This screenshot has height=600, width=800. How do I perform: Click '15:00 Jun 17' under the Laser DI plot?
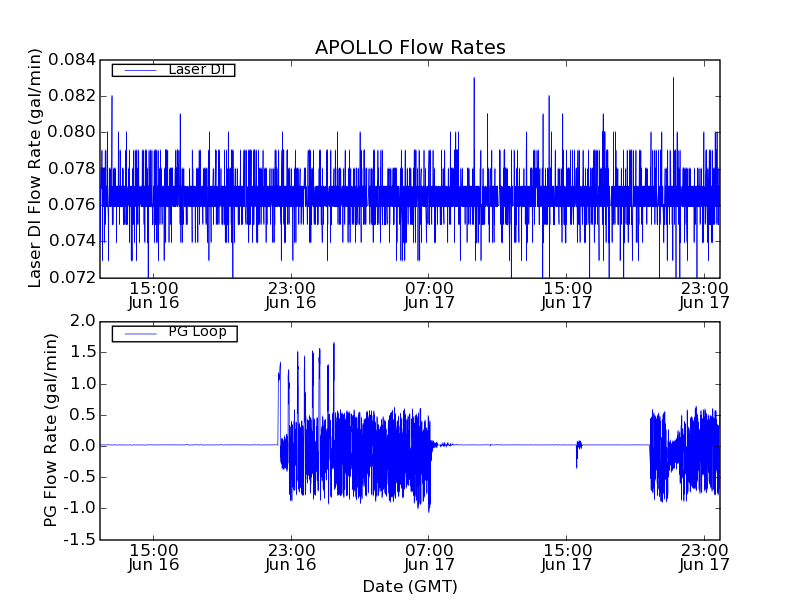pos(566,295)
